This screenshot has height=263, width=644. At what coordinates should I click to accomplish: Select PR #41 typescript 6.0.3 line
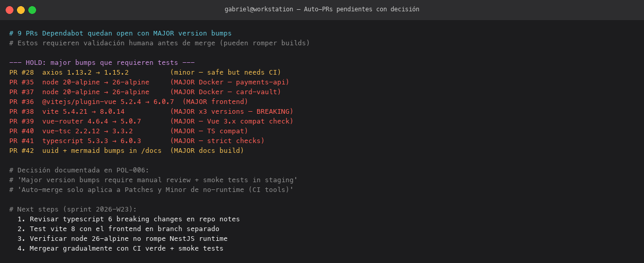coord(137,141)
